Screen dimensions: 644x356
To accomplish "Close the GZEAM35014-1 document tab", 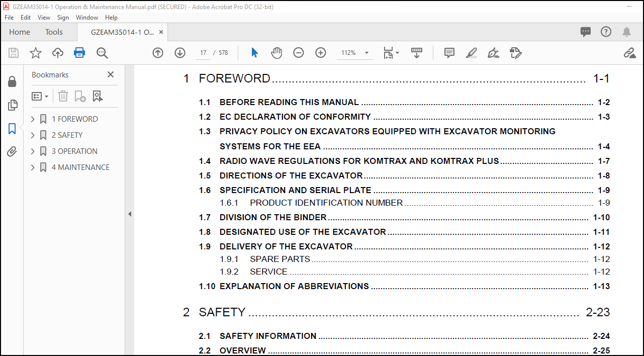I will tap(161, 32).
